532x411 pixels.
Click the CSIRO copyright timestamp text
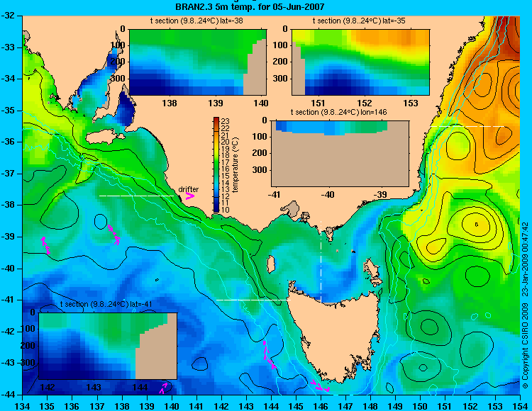(x=525, y=305)
